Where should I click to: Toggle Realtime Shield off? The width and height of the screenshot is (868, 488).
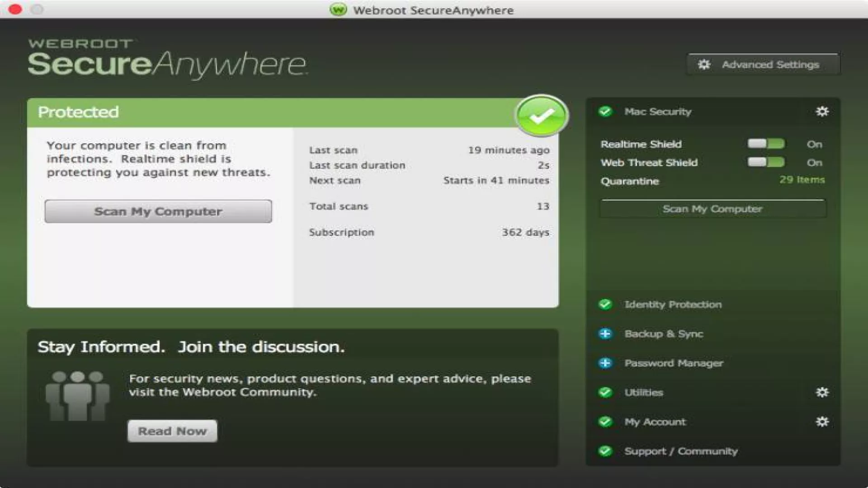coord(767,144)
